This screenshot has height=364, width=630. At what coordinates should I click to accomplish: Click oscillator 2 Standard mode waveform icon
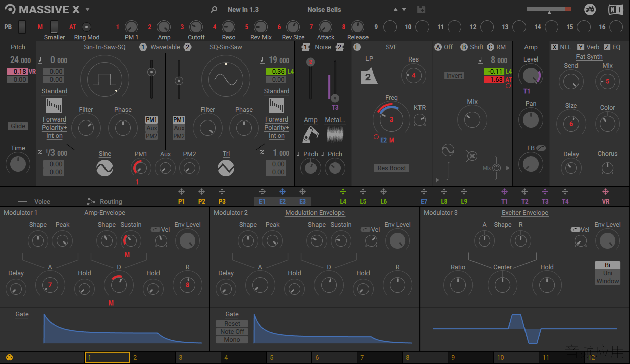pyautogui.click(x=276, y=106)
